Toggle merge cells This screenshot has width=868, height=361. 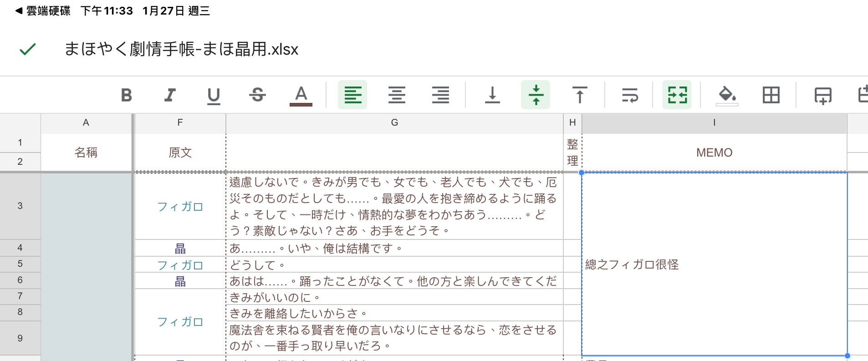click(677, 95)
